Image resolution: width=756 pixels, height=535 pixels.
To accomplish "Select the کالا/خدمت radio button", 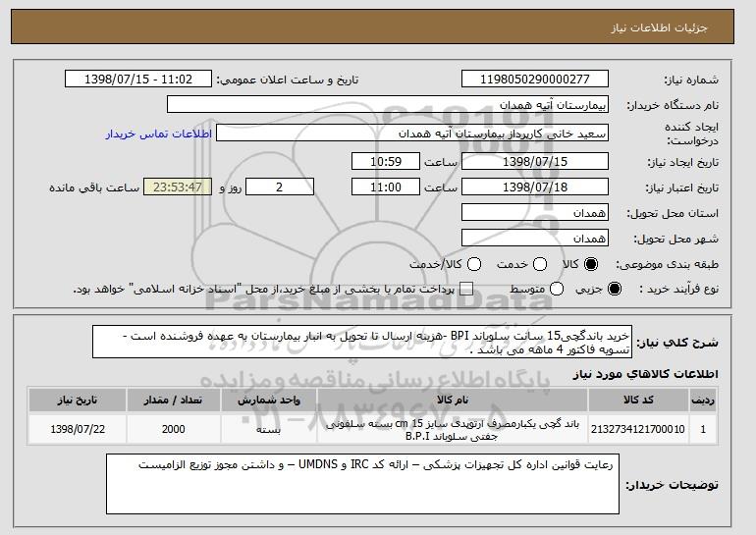I will coord(474,264).
